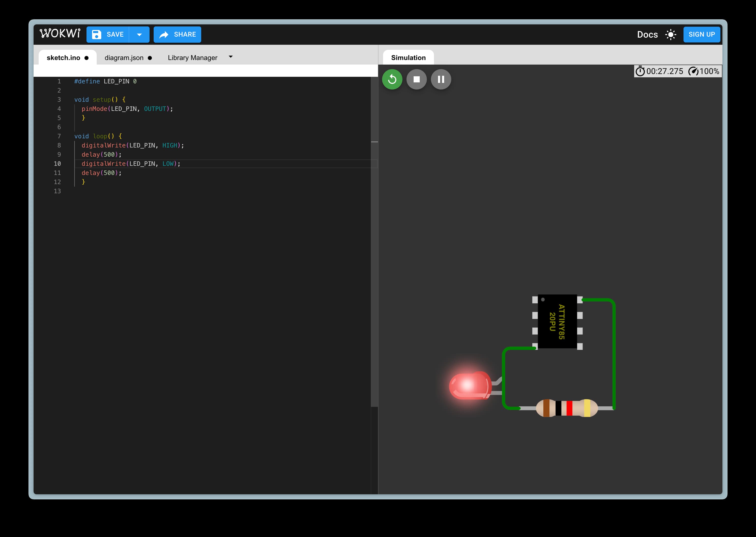756x537 pixels.
Task: Click the simulation speed gauge icon
Action: [x=693, y=71]
